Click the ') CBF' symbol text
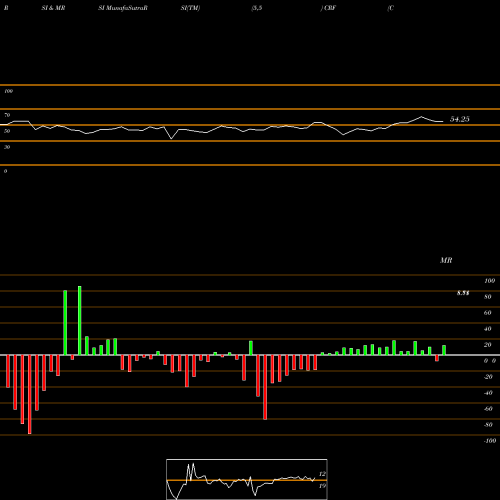Image resolution: width=500 pixels, height=500 pixels. (328, 8)
